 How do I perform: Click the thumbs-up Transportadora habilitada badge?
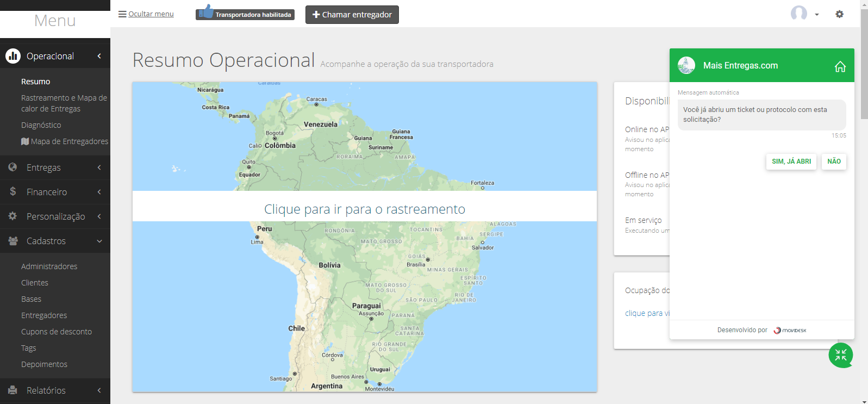pyautogui.click(x=245, y=13)
